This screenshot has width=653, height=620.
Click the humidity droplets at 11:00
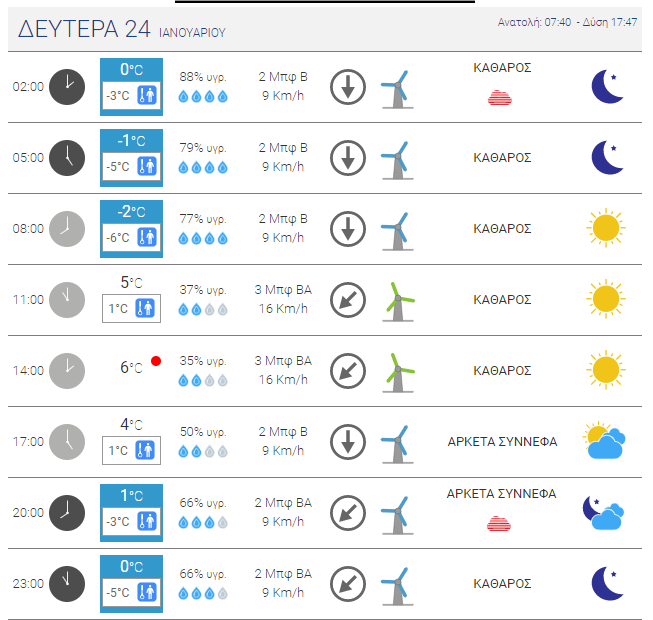click(202, 309)
